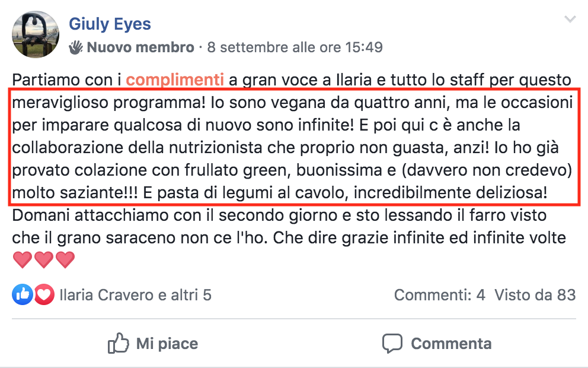Click the first heart emoji in the post
This screenshot has width=588, height=368.
pyautogui.click(x=23, y=259)
